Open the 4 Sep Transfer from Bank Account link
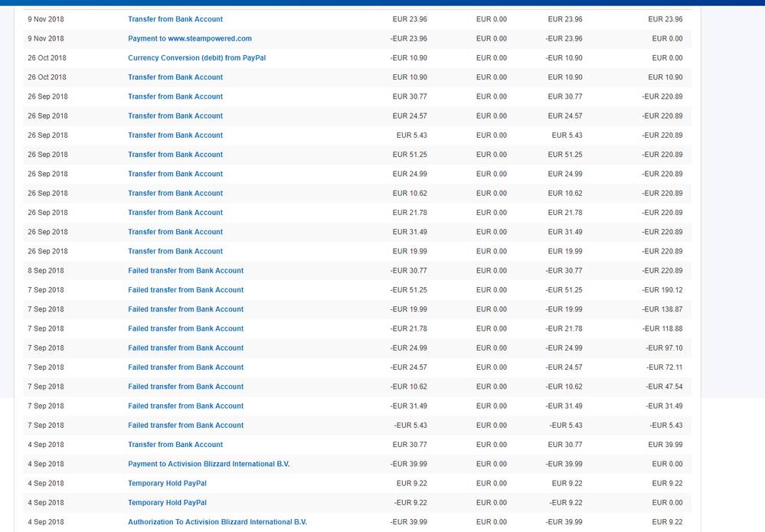 (x=175, y=445)
